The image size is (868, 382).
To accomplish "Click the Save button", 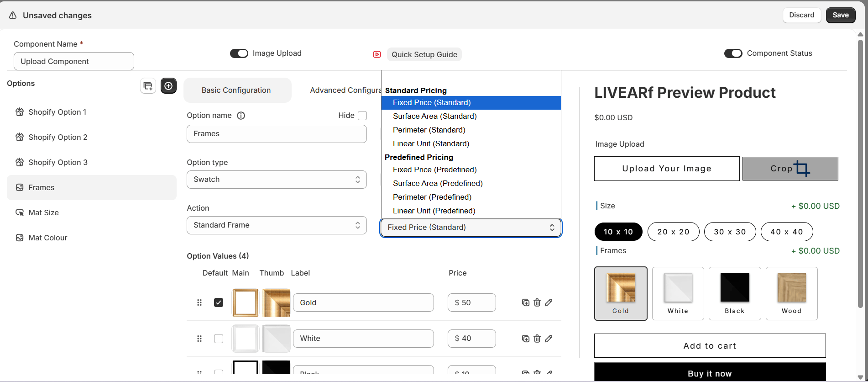I will tap(841, 15).
